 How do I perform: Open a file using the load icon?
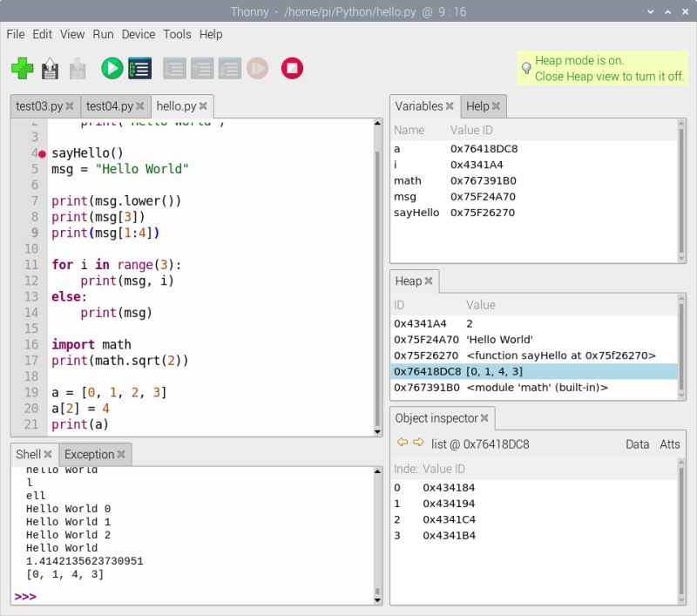pyautogui.click(x=49, y=68)
